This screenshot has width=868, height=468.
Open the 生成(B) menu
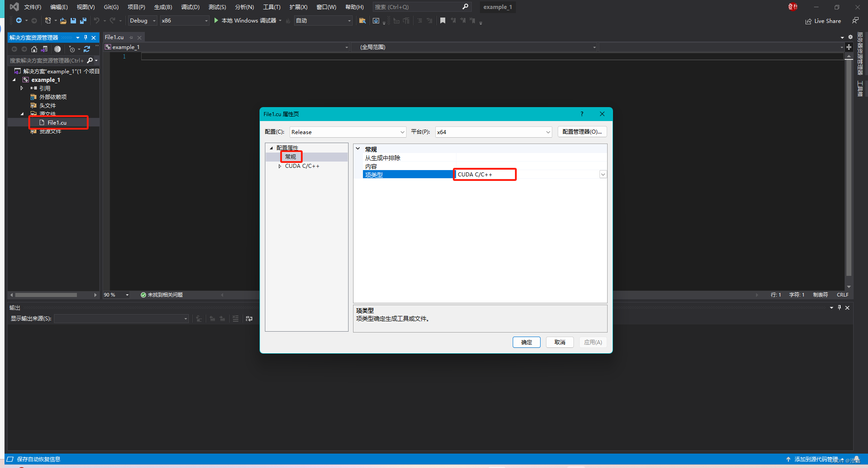pyautogui.click(x=163, y=7)
